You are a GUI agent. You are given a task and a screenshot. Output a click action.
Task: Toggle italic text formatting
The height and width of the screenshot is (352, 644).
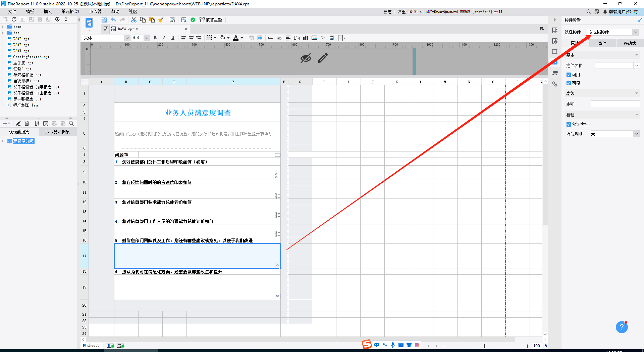164,38
